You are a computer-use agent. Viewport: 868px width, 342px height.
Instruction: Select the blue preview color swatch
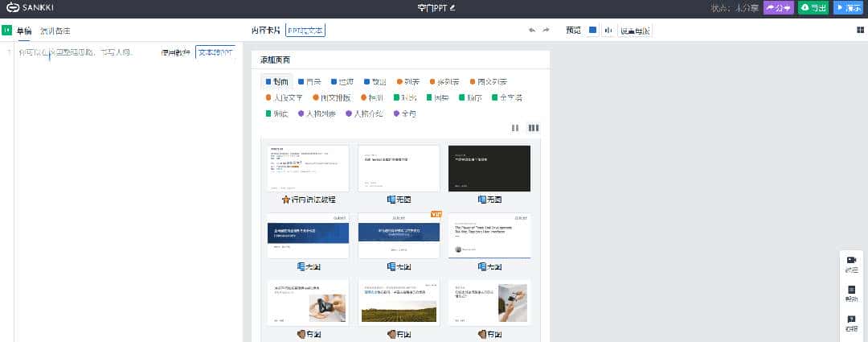point(593,31)
